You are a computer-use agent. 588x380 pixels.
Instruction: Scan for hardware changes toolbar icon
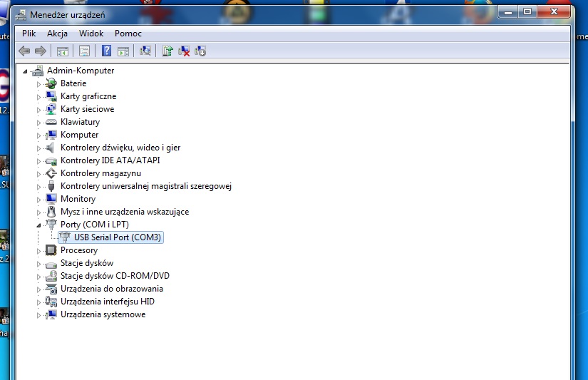coord(145,51)
